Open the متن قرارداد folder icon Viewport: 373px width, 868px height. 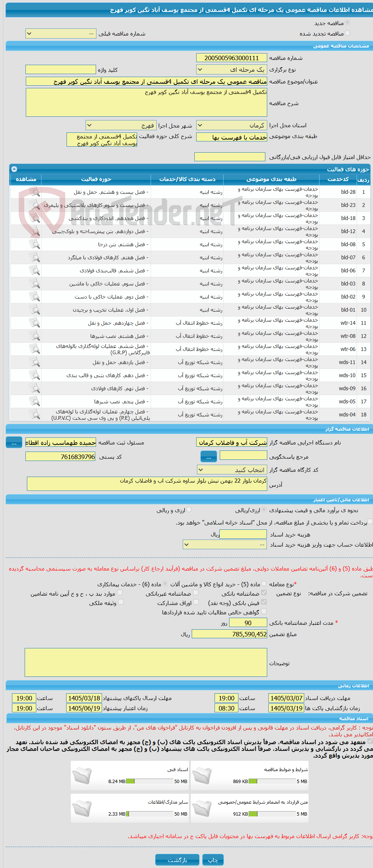pos(202,808)
